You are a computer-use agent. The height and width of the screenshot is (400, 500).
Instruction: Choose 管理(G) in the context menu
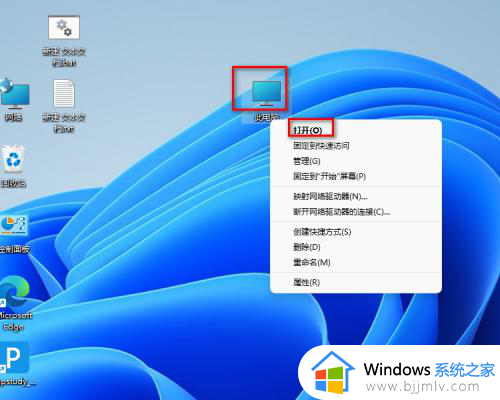coord(307,161)
